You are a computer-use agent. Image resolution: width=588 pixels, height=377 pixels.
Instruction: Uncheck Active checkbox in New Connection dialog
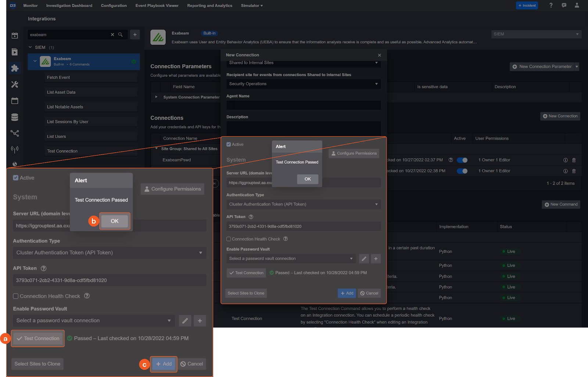tap(229, 145)
